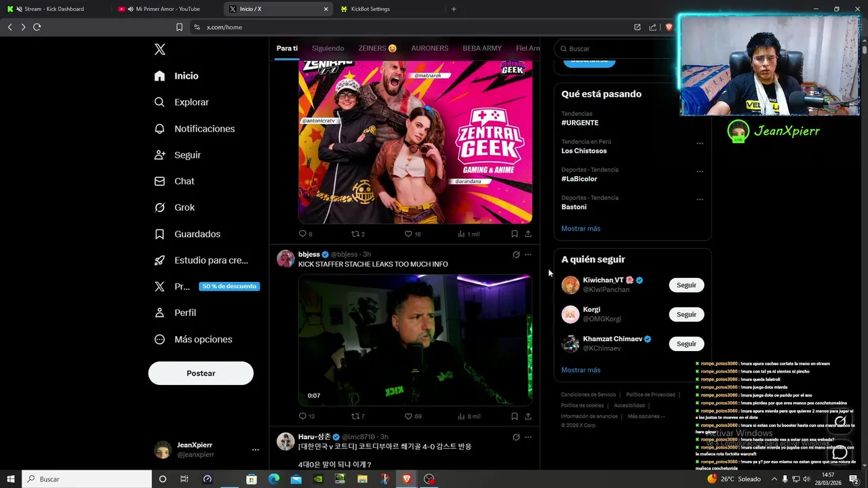Open Política de Privacidad link
The height and width of the screenshot is (488, 868).
pos(650,394)
